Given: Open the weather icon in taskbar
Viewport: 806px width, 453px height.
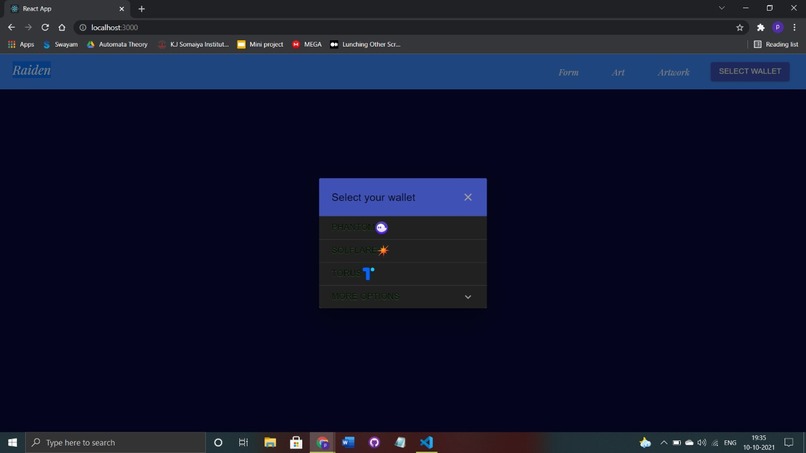Looking at the screenshot, I should tap(645, 442).
